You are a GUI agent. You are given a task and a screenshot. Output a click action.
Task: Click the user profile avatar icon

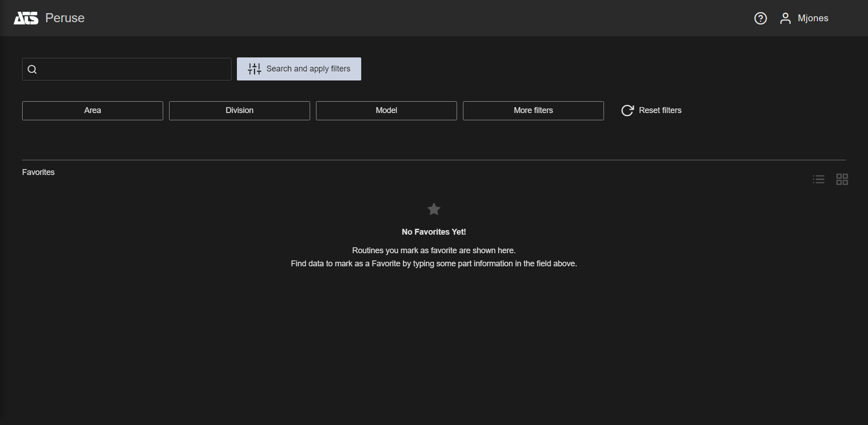coord(785,19)
